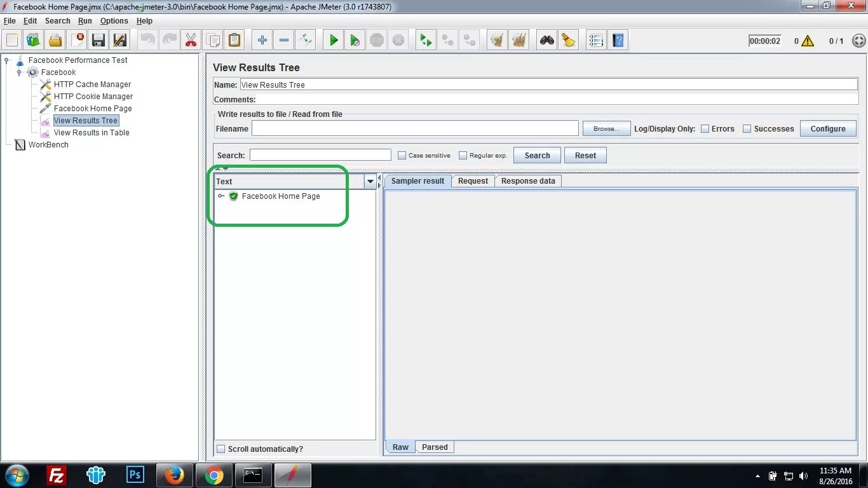This screenshot has height=488, width=868.
Task: Open Firefox from the taskbar
Action: (174, 475)
